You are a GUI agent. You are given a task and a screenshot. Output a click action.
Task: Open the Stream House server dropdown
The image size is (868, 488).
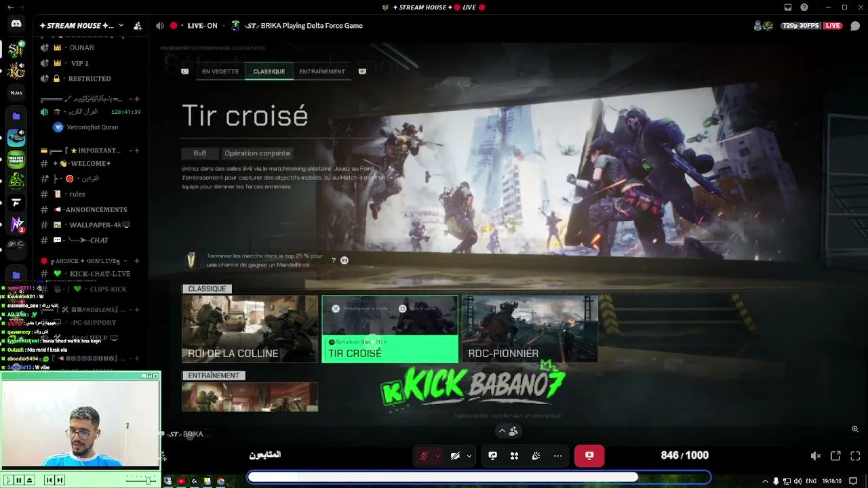pos(121,26)
